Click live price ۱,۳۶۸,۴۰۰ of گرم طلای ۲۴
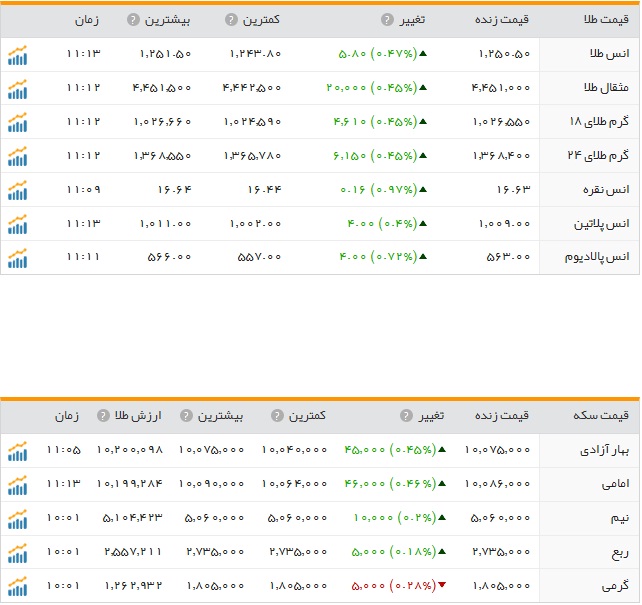 click(x=502, y=156)
